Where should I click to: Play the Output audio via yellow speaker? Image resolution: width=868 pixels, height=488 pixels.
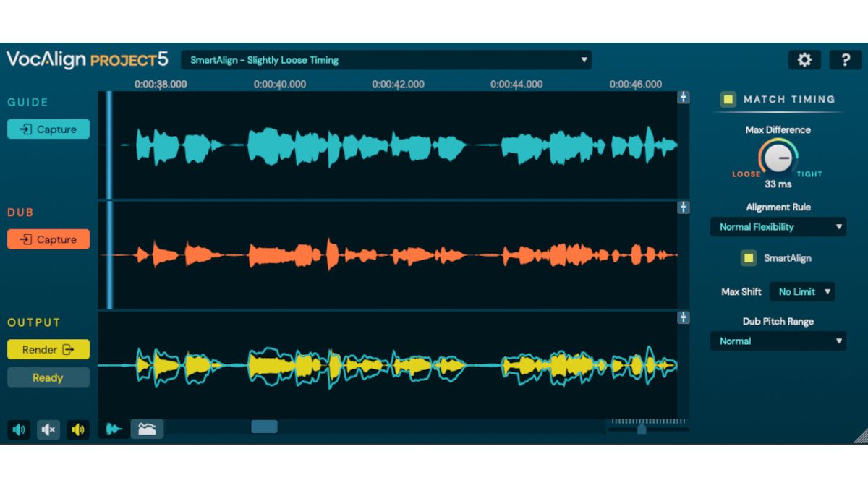pos(78,429)
